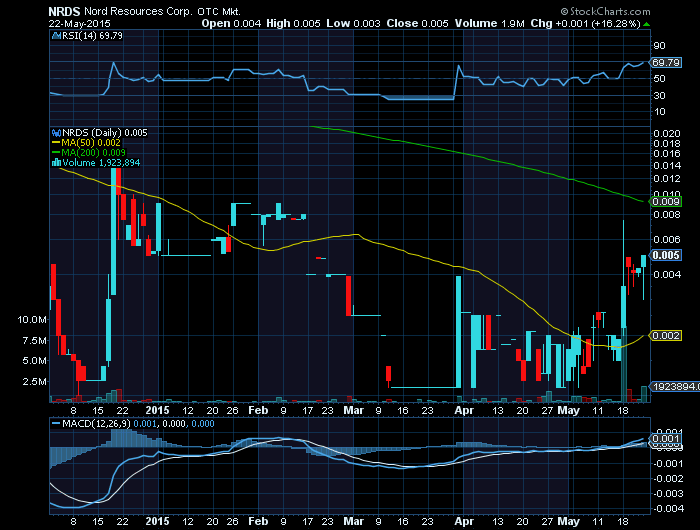Click the 0.005 current price tag

[x=665, y=255]
